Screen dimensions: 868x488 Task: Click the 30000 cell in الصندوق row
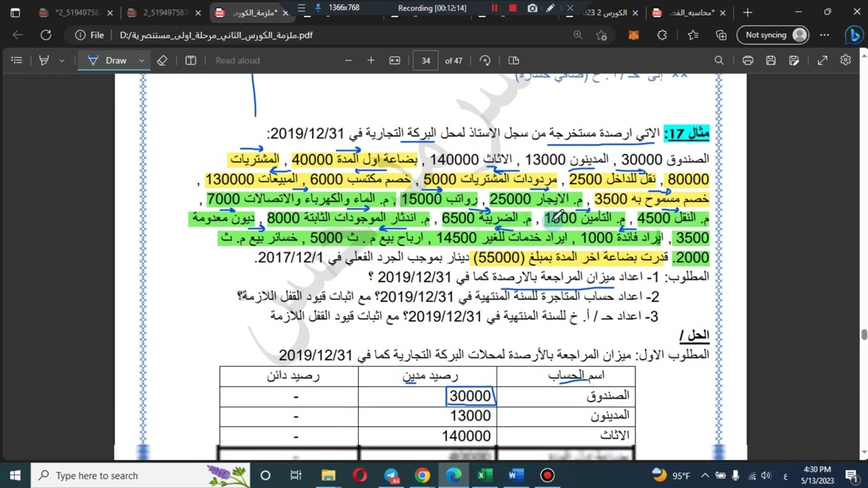pyautogui.click(x=471, y=396)
